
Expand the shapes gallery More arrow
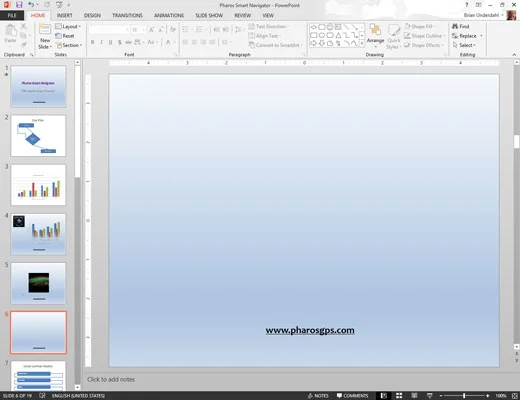coord(362,44)
